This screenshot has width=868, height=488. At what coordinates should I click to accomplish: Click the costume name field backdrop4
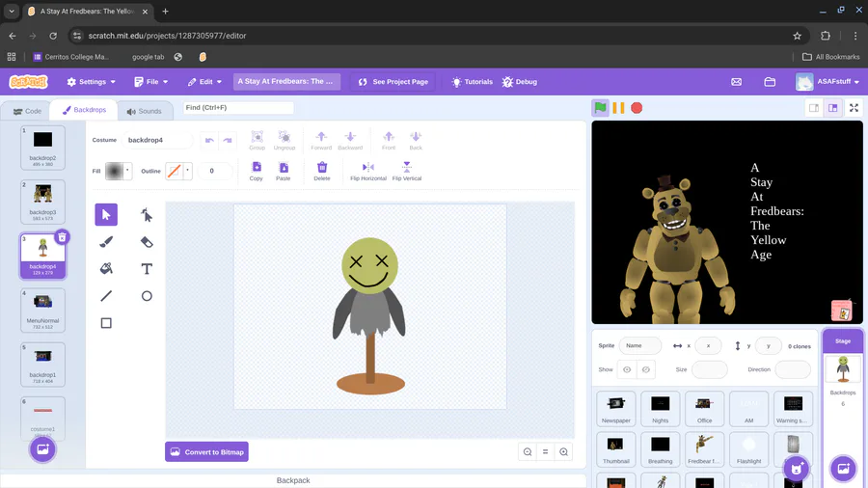[158, 140]
